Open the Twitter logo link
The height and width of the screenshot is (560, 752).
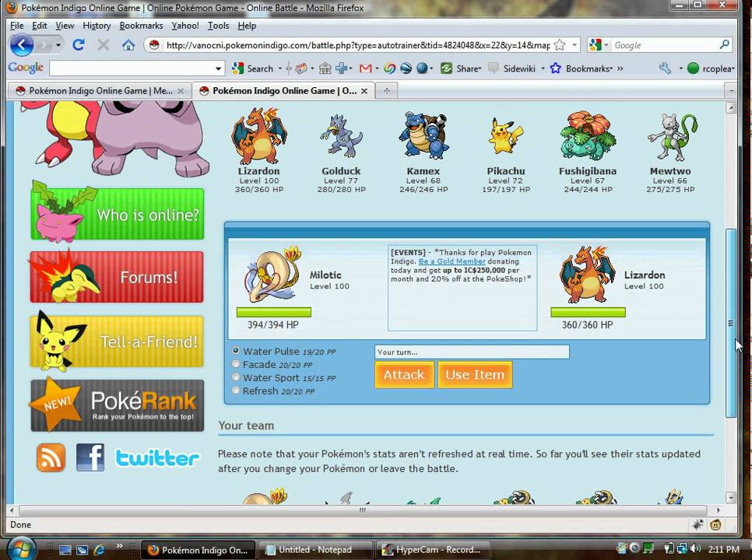(x=157, y=458)
